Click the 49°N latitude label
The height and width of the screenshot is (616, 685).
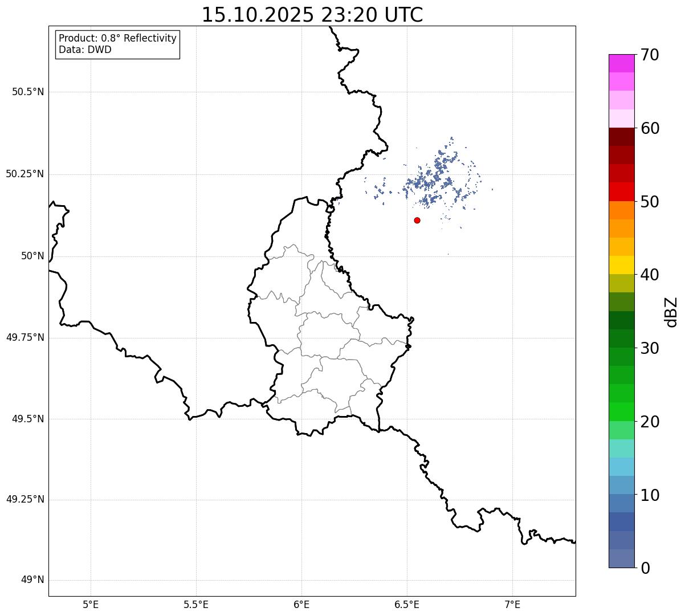pyautogui.click(x=32, y=580)
